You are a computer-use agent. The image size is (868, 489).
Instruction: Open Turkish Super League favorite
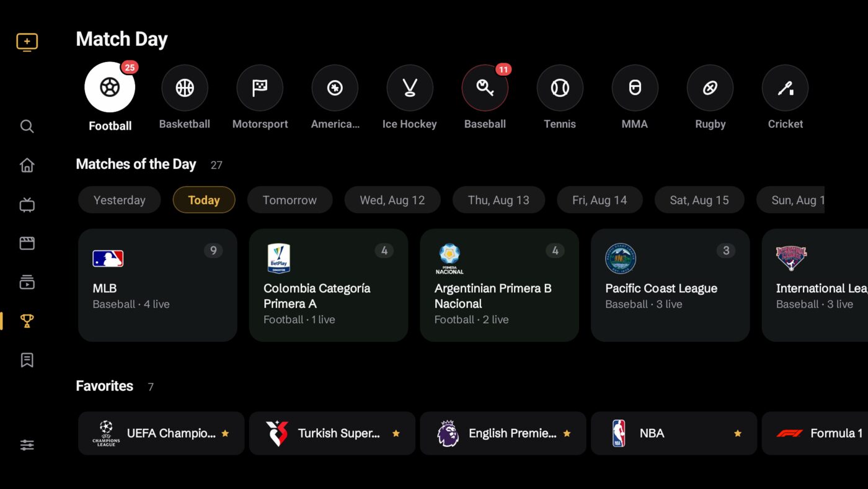coord(332,433)
